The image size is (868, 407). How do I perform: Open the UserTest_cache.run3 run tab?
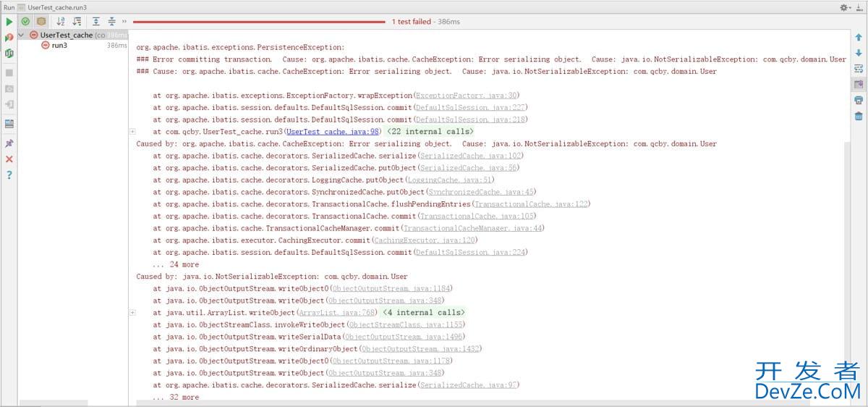click(x=56, y=7)
